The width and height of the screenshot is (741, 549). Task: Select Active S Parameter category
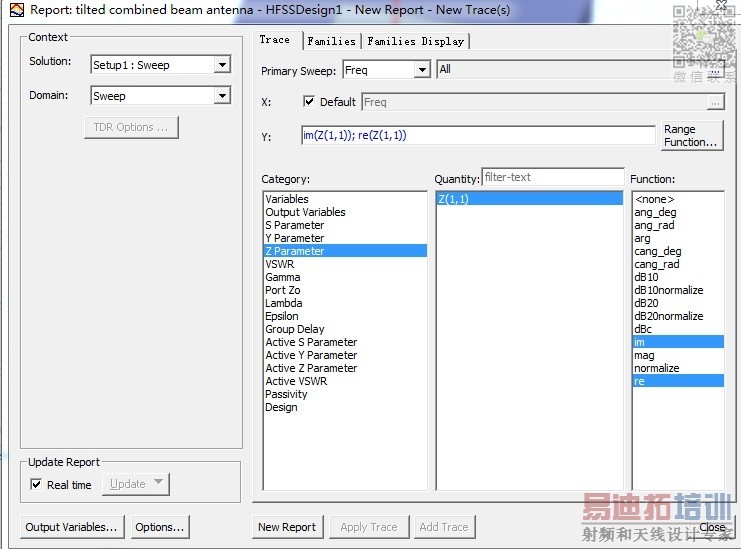coord(345,342)
